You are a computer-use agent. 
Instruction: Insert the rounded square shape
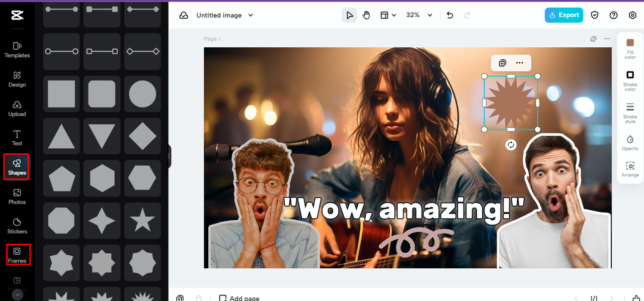tap(102, 94)
